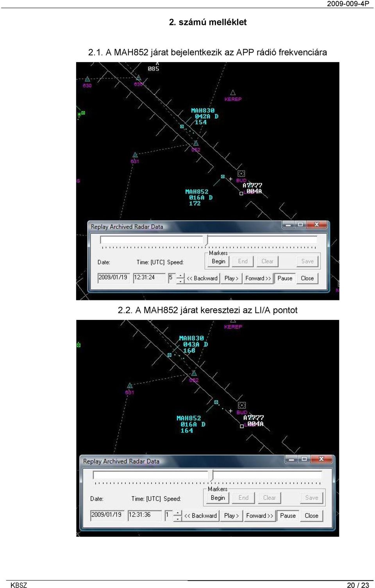Click Save button in the 12:31:36 dialog
The width and height of the screenshot is (375, 588).
click(311, 498)
